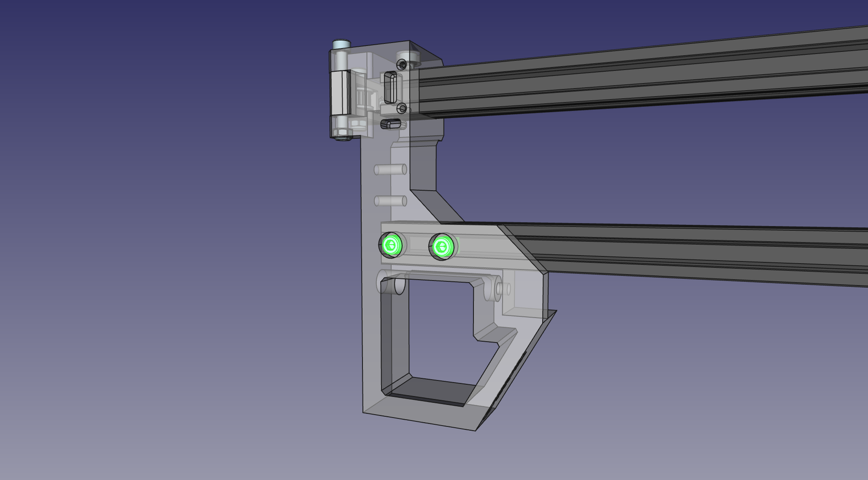Select the light blue bolt head atop hinge
Viewport: 868px width, 480px height.
[341, 44]
